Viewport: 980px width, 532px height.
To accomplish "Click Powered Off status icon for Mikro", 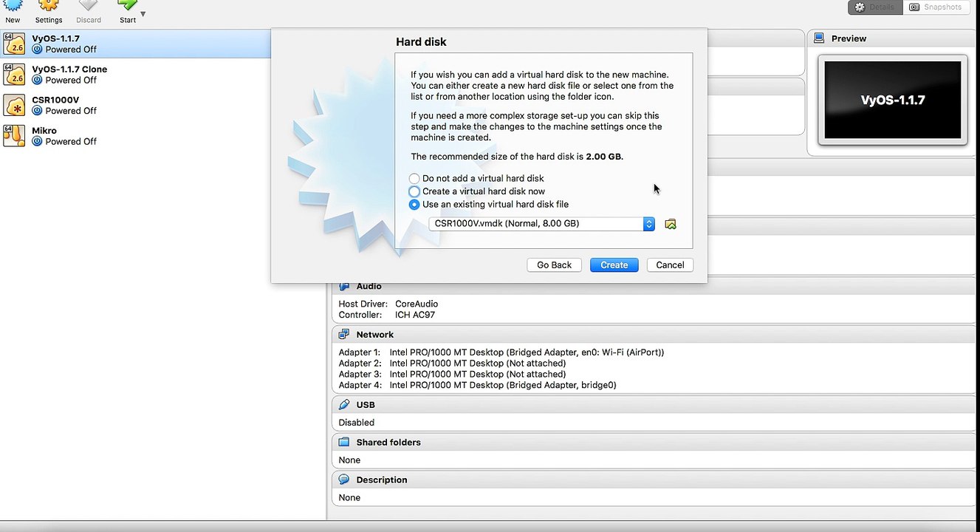I will (37, 141).
